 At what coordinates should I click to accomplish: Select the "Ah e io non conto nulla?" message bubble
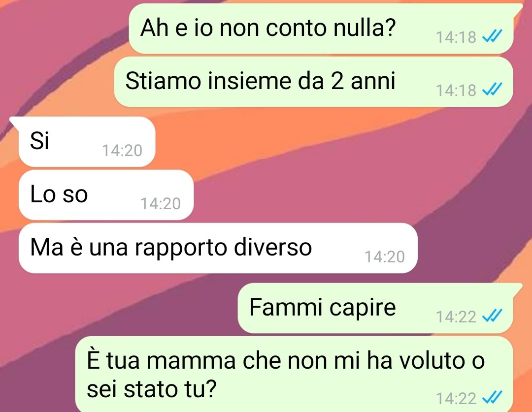pos(321,29)
